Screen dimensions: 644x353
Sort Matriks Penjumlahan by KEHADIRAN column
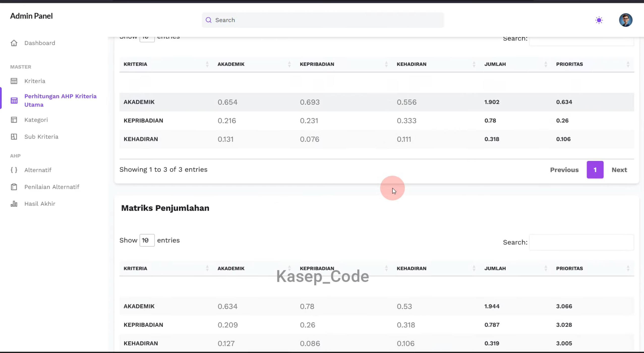click(474, 268)
